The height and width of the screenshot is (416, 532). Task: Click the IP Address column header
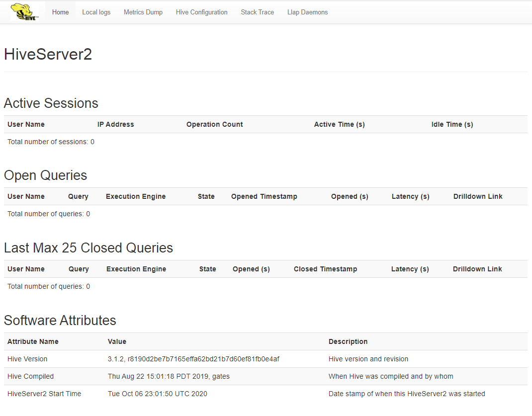pos(116,124)
